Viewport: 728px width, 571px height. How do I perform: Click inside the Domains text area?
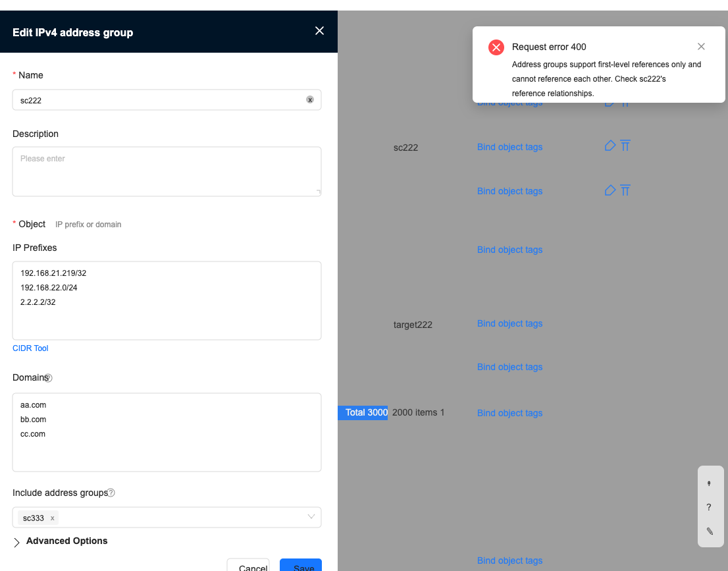point(167,432)
